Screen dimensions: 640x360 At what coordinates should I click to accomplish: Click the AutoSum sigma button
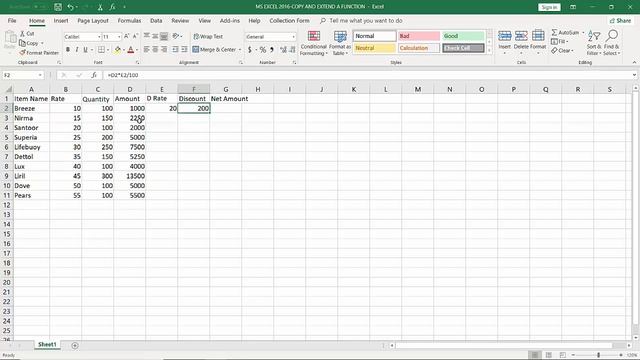click(x=565, y=32)
